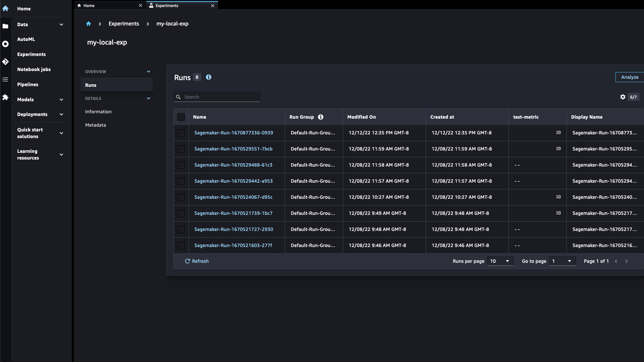Expand the OVERVIEW section
The height and width of the screenshot is (362, 644).
(148, 71)
